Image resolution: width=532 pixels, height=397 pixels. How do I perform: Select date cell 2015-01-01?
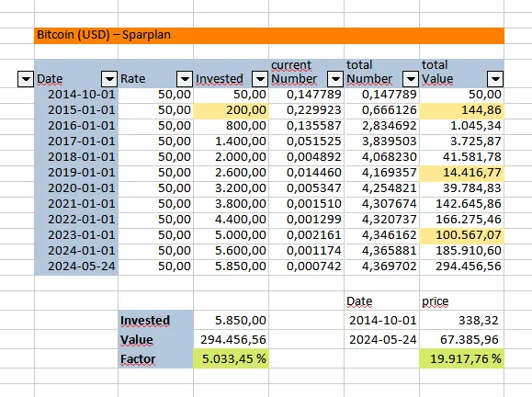pos(76,110)
